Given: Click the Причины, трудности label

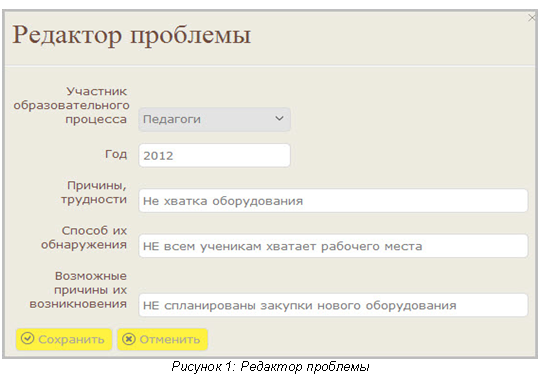Looking at the screenshot, I should [x=94, y=192].
